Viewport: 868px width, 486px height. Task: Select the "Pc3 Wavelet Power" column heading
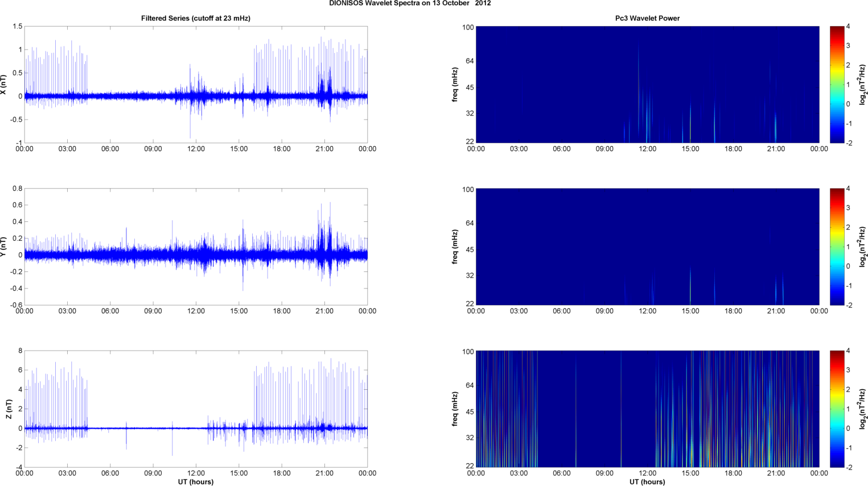click(647, 18)
